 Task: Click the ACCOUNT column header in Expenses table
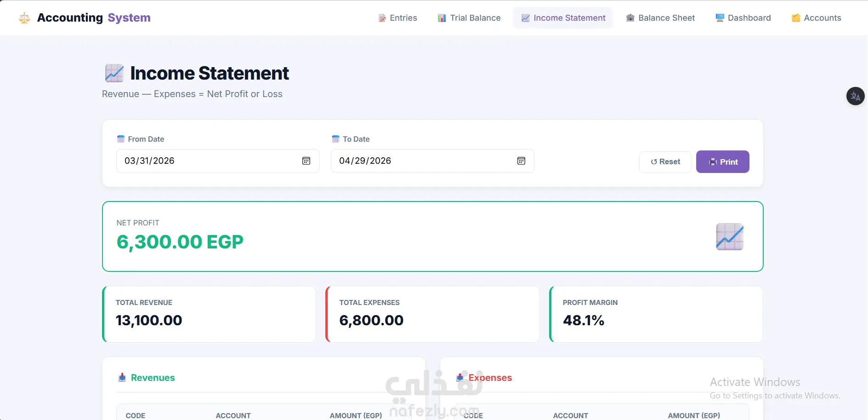tap(571, 415)
